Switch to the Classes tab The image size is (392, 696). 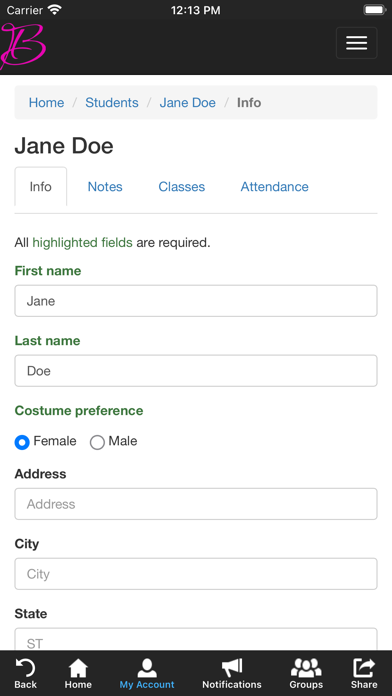pyautogui.click(x=182, y=187)
